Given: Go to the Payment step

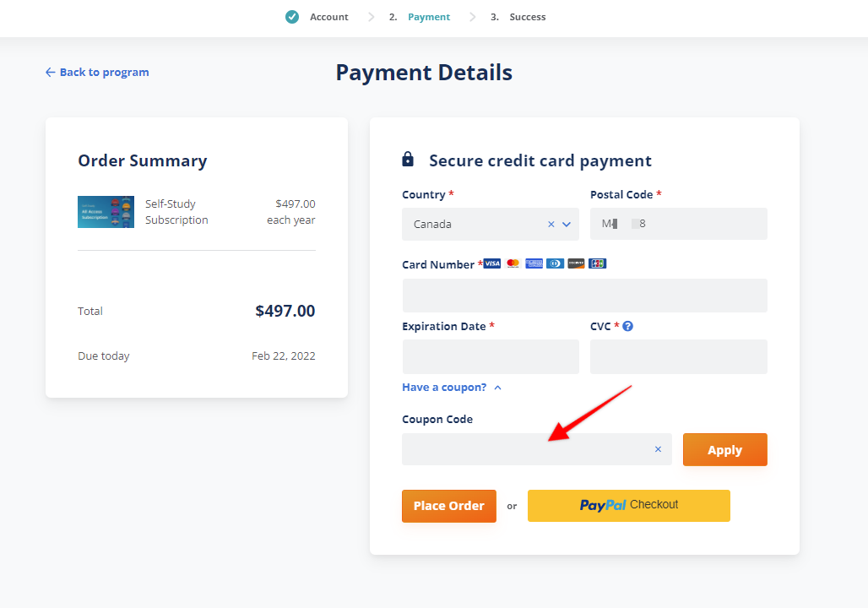Looking at the screenshot, I should click(x=428, y=16).
